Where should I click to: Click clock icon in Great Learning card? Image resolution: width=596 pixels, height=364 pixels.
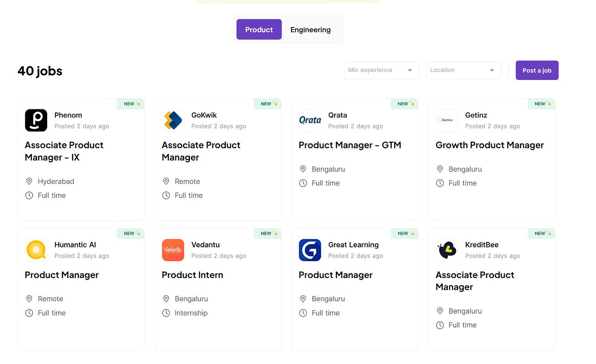(303, 313)
